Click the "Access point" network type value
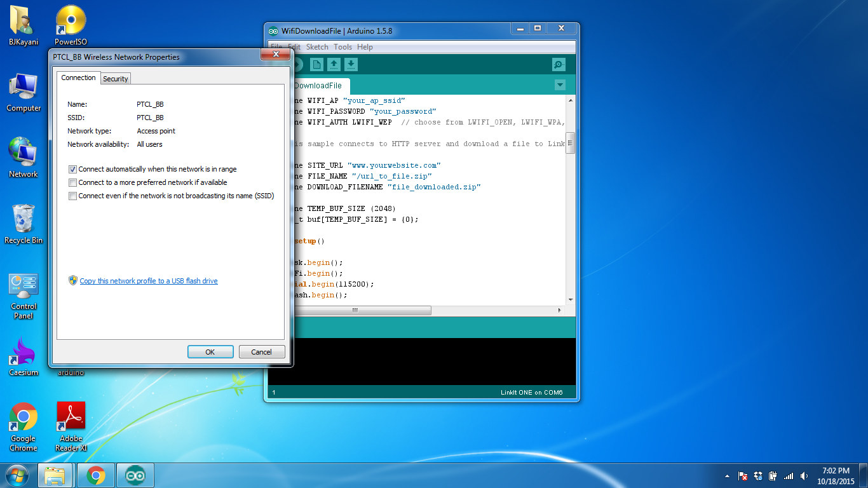Image resolution: width=868 pixels, height=488 pixels. pos(156,131)
